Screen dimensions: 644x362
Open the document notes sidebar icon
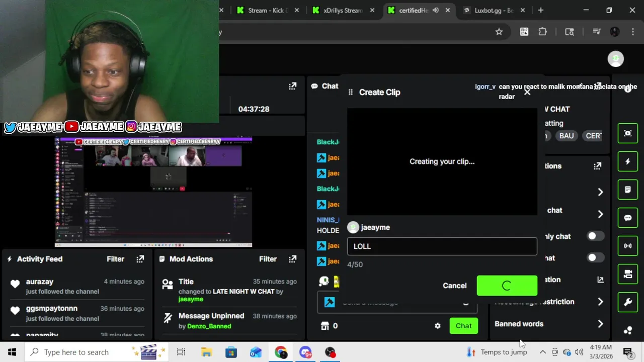628,190
